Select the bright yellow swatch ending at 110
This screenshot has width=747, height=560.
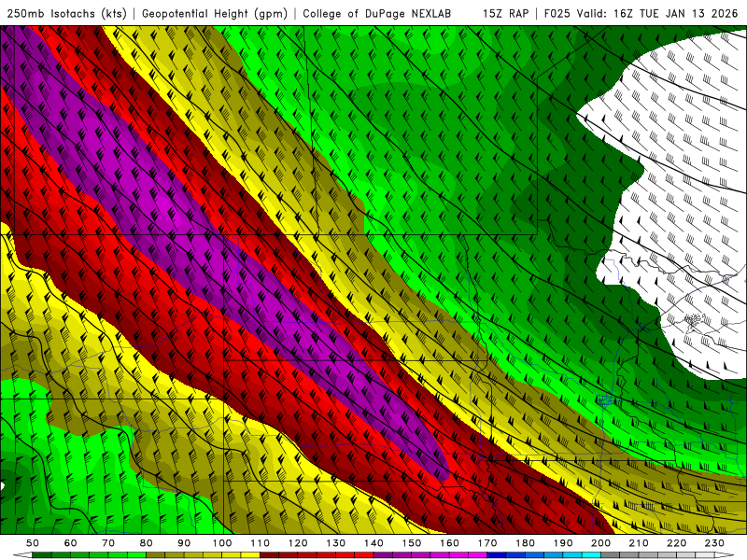250,555
